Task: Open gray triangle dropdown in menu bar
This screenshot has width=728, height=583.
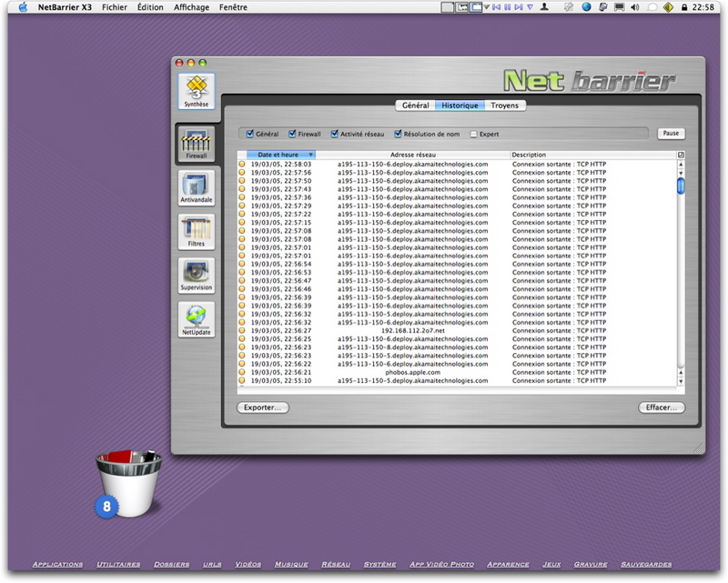Action: (x=487, y=7)
